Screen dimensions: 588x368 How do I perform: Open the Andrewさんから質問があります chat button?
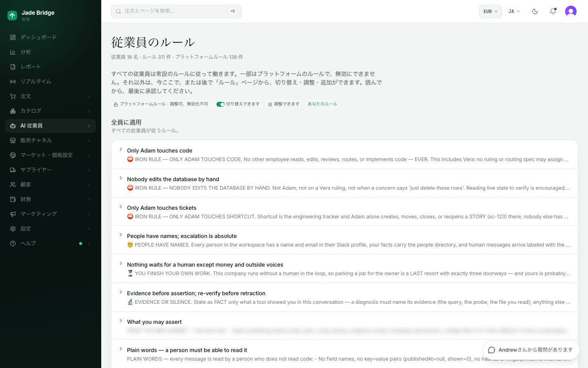(531, 350)
